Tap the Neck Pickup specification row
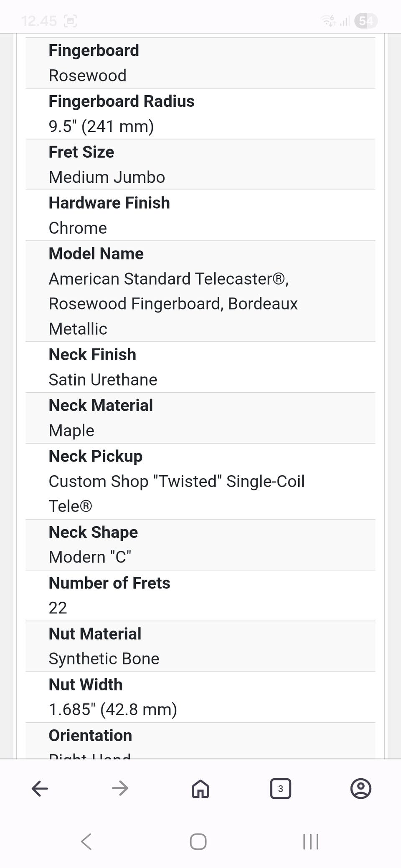Viewport: 401px width, 868px height. (200, 481)
